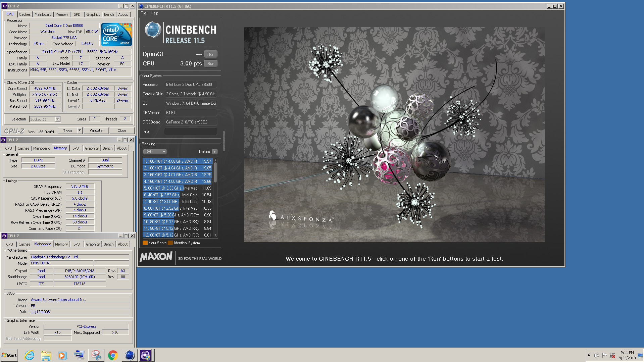Open Graphics tab in CPU-Z Mainboard window
This screenshot has height=362, width=644.
[x=93, y=244]
